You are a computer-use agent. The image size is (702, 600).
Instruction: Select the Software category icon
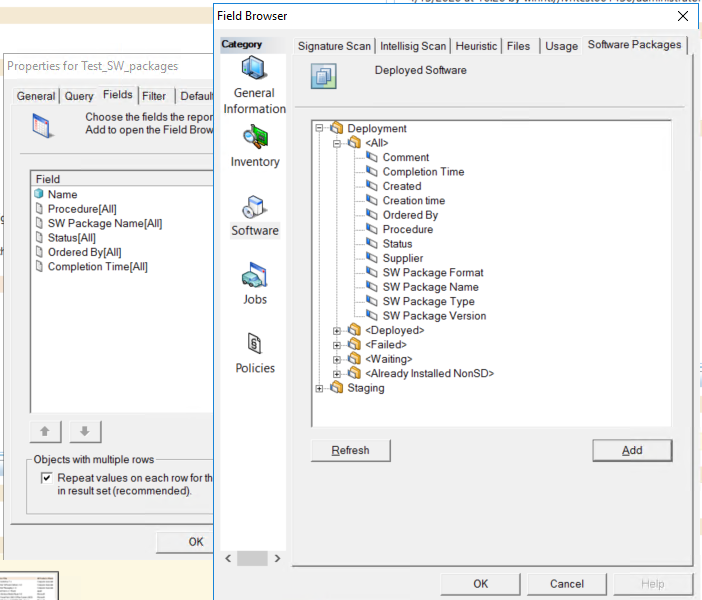(x=255, y=206)
